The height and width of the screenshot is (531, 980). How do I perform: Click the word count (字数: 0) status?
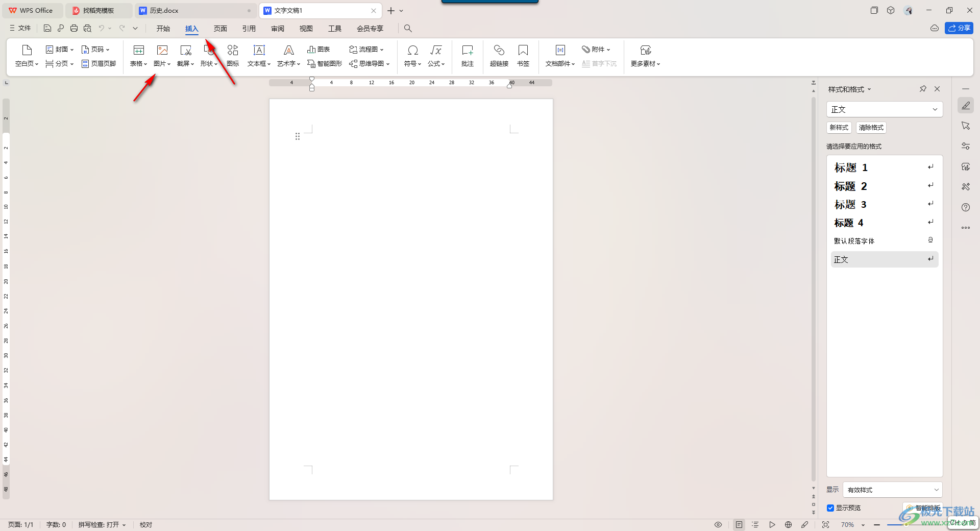pos(56,524)
